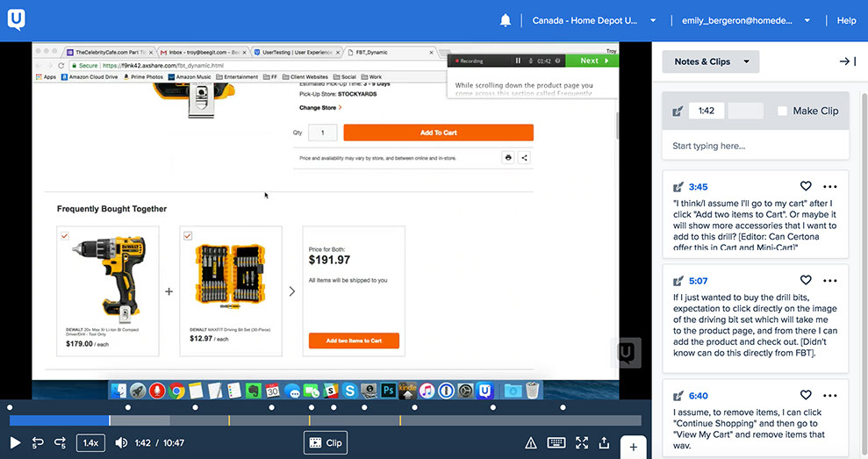Skip forward 5 seconds in the video
This screenshot has width=868, height=459.
pos(61,443)
